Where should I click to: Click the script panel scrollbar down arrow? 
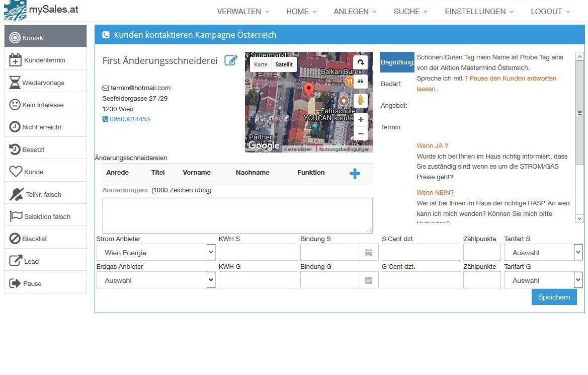click(x=579, y=218)
